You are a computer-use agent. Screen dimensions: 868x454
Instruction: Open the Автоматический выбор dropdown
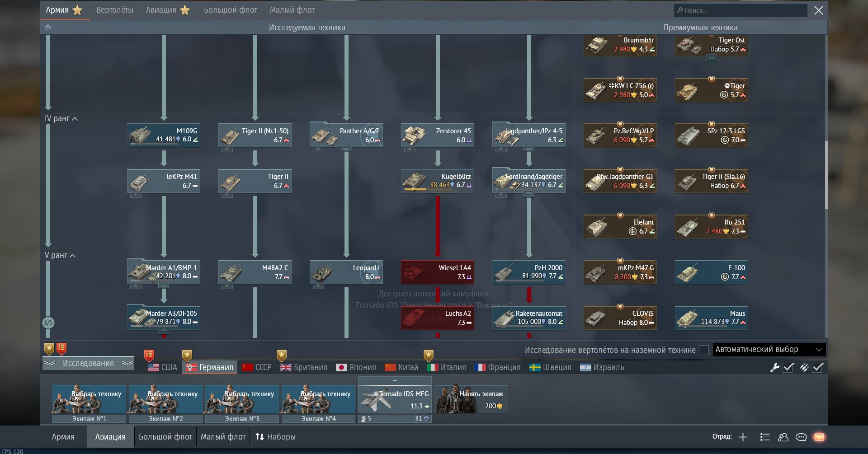pyautogui.click(x=769, y=350)
